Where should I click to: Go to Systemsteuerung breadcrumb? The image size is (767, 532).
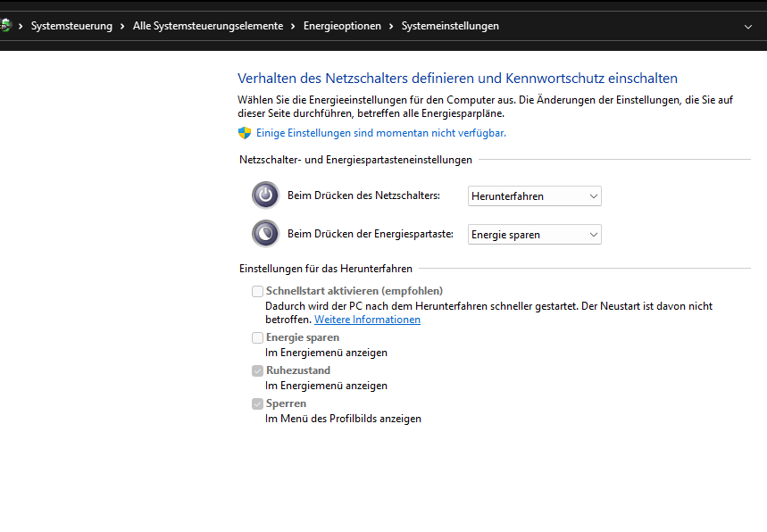pyautogui.click(x=71, y=26)
